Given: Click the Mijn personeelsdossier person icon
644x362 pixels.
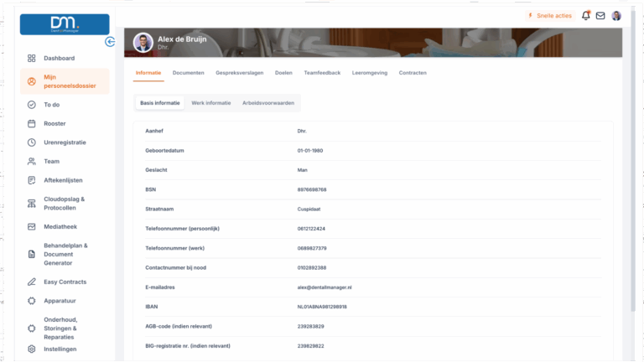Looking at the screenshot, I should tap(32, 81).
